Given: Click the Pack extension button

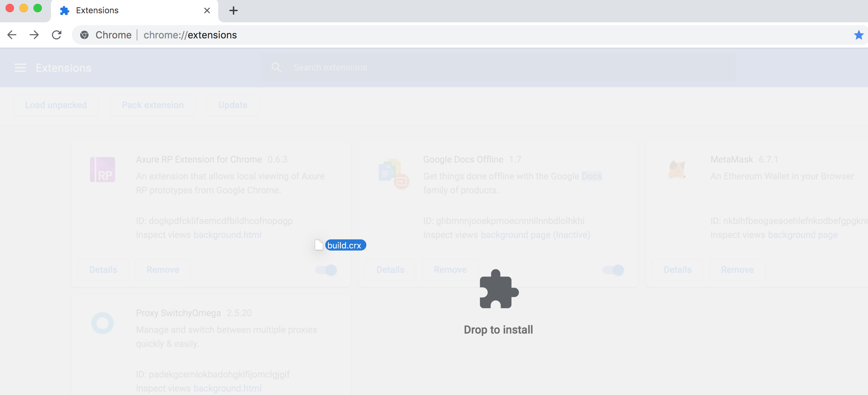Looking at the screenshot, I should (153, 105).
